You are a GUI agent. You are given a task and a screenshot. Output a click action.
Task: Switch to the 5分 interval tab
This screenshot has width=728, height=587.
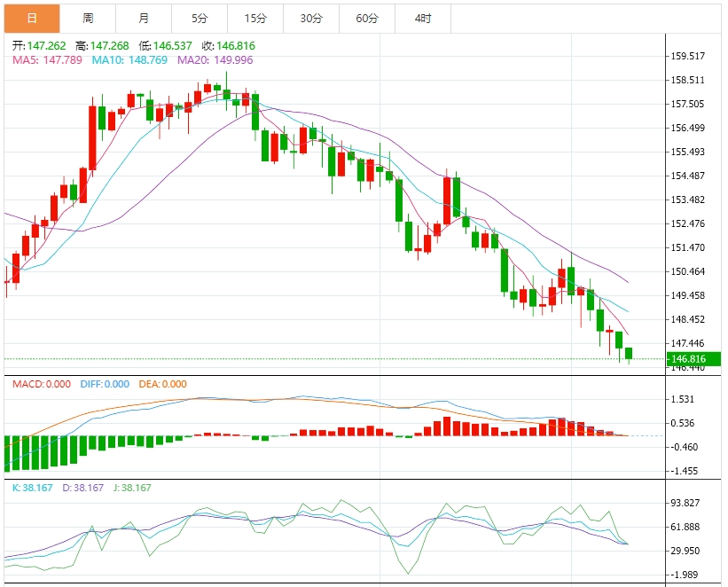point(200,19)
